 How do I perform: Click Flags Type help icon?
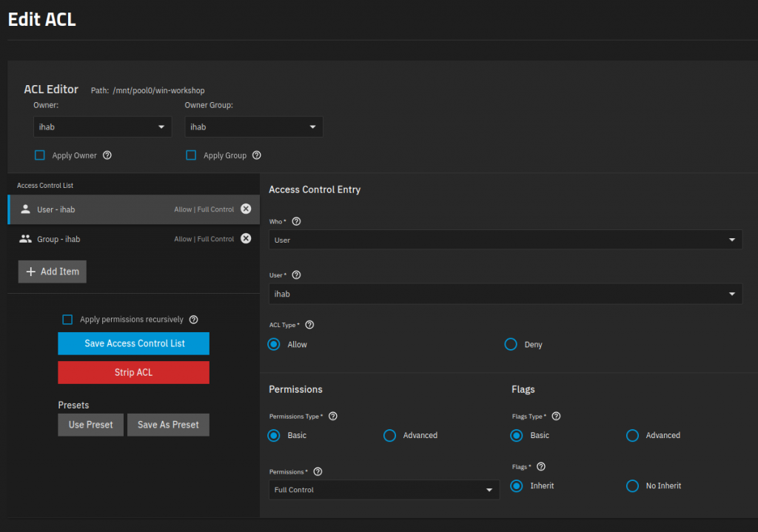point(557,417)
